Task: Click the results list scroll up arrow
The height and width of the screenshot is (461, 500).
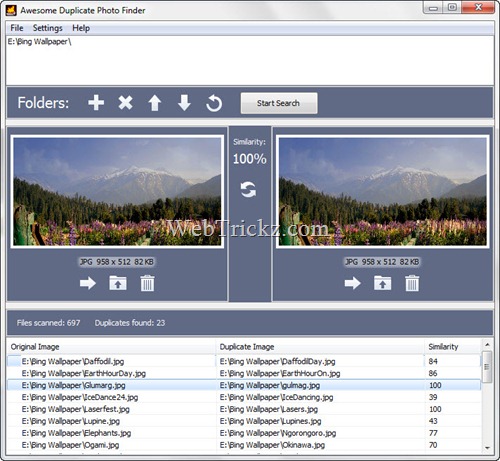Action: coord(487,345)
